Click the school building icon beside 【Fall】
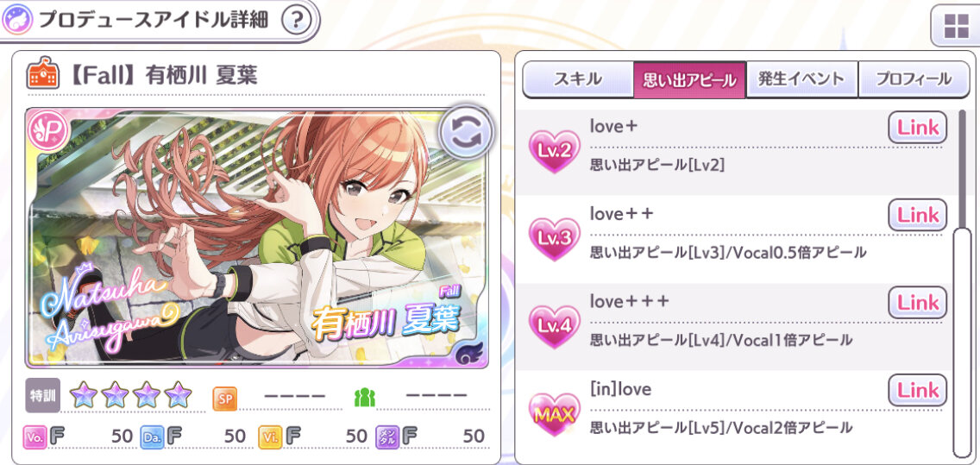The image size is (980, 465). (42, 76)
